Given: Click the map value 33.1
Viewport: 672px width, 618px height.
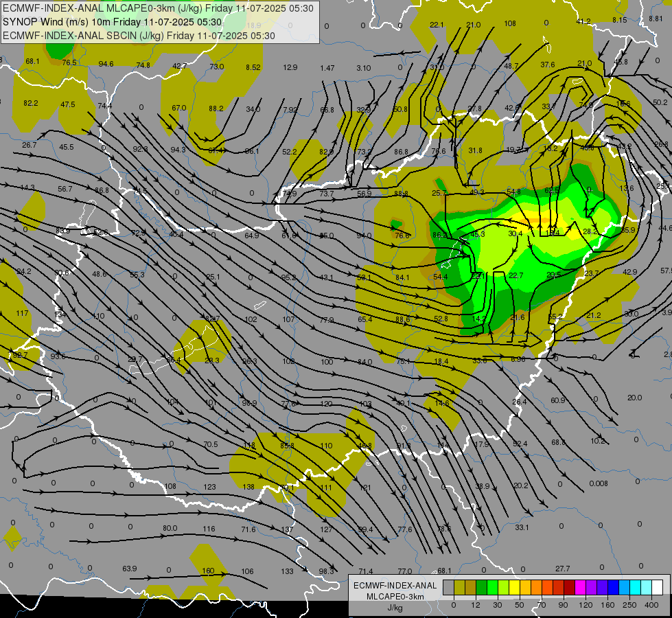Looking at the screenshot, I should point(522,527).
